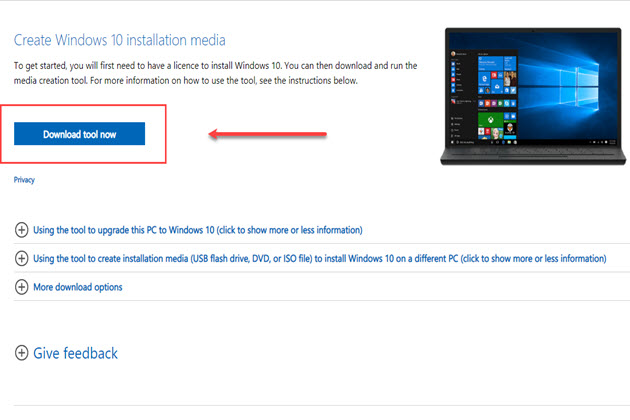Open the Give feedback heading

point(75,353)
